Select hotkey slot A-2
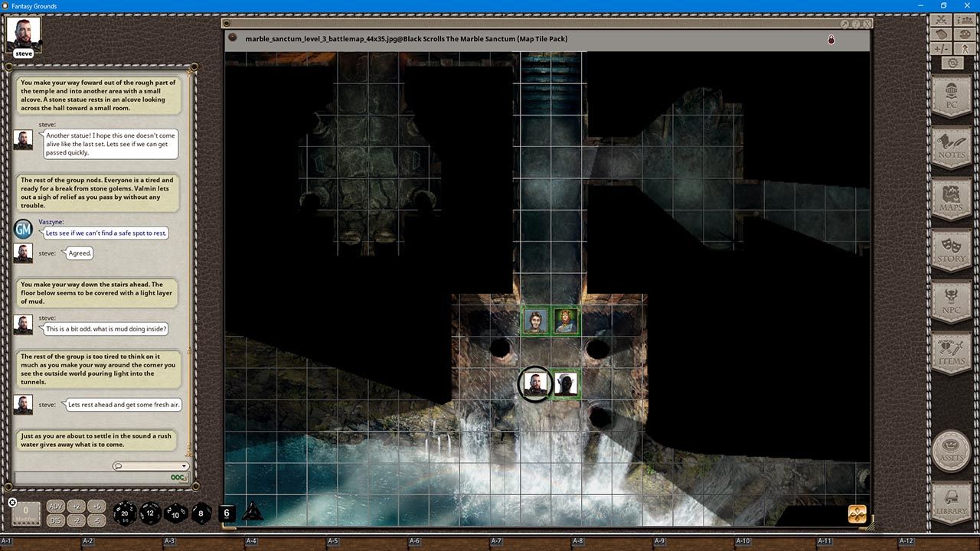980x551 pixels. (x=88, y=541)
